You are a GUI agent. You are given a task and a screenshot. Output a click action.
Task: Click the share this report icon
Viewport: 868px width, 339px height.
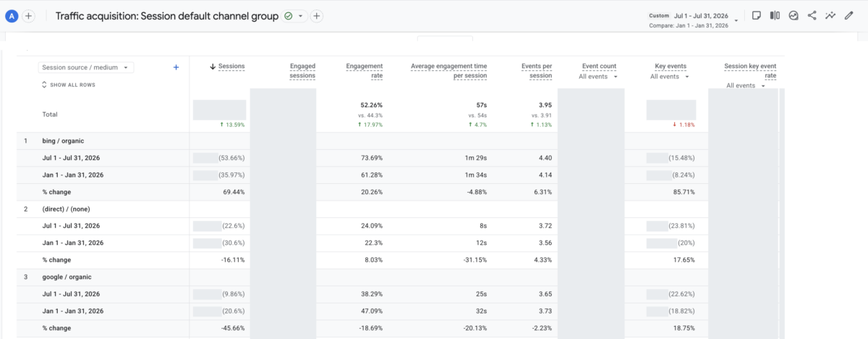812,15
